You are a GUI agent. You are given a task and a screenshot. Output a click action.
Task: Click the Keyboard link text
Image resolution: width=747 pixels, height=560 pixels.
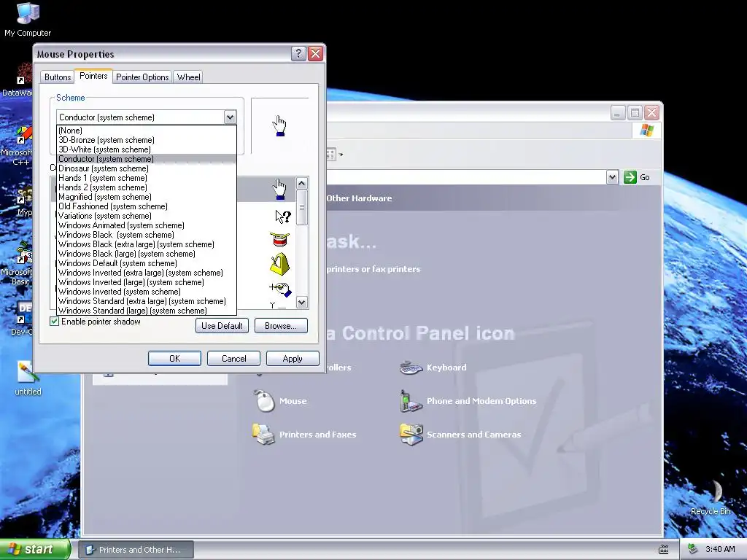446,367
